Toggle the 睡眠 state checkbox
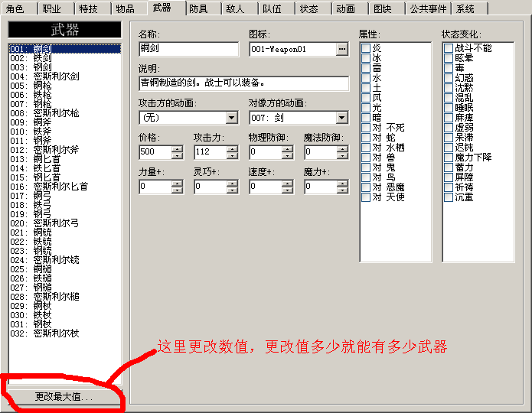This screenshot has width=532, height=413. pos(449,108)
